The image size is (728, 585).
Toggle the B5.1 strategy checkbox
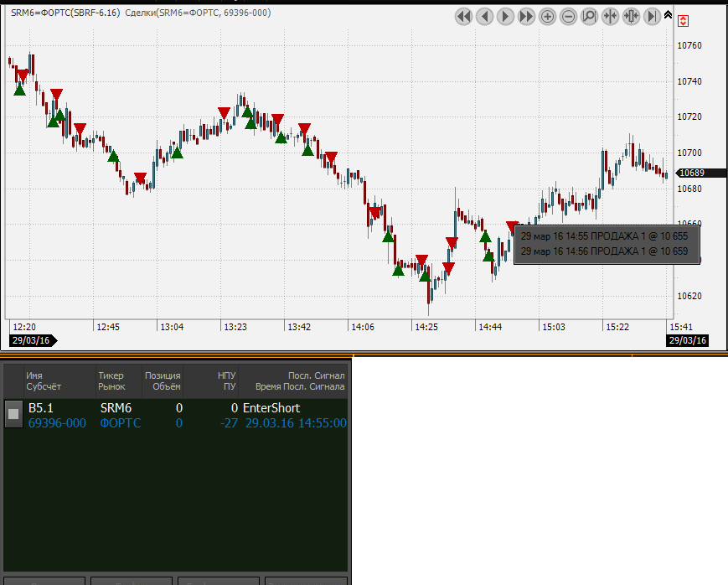click(x=13, y=414)
